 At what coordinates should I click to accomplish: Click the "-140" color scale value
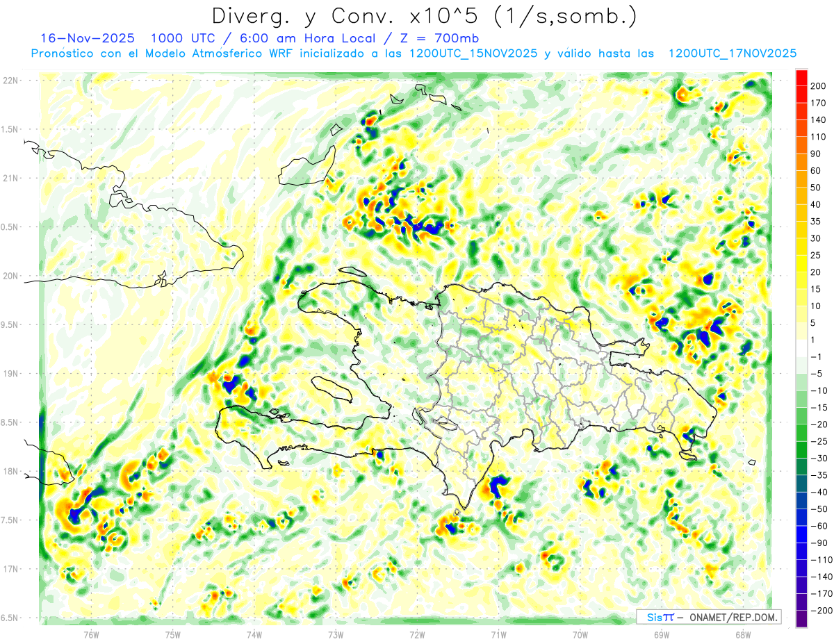(821, 577)
